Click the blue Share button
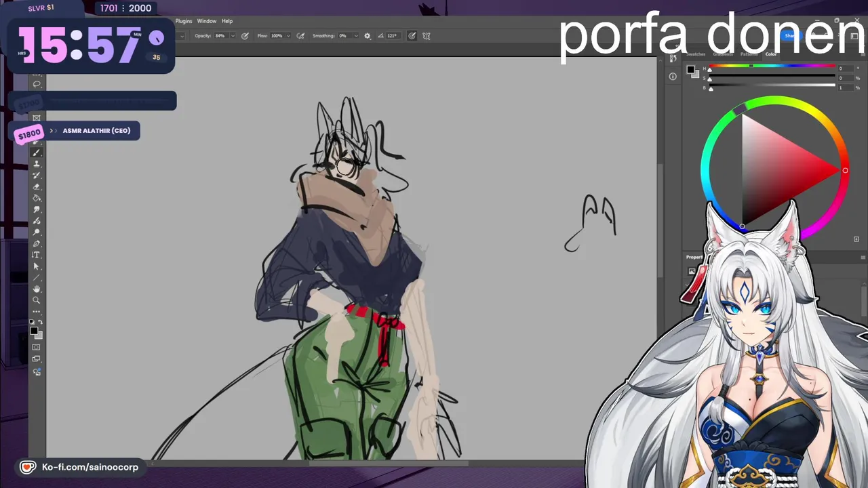The width and height of the screenshot is (868, 488). (x=790, y=36)
